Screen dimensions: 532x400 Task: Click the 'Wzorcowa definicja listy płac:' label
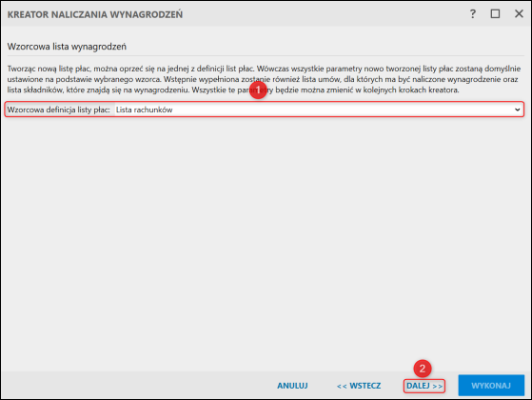(59, 110)
